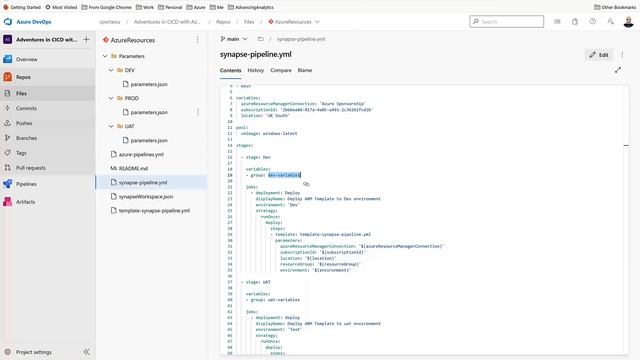
Task: Open the user profile avatar
Action: 629,22
